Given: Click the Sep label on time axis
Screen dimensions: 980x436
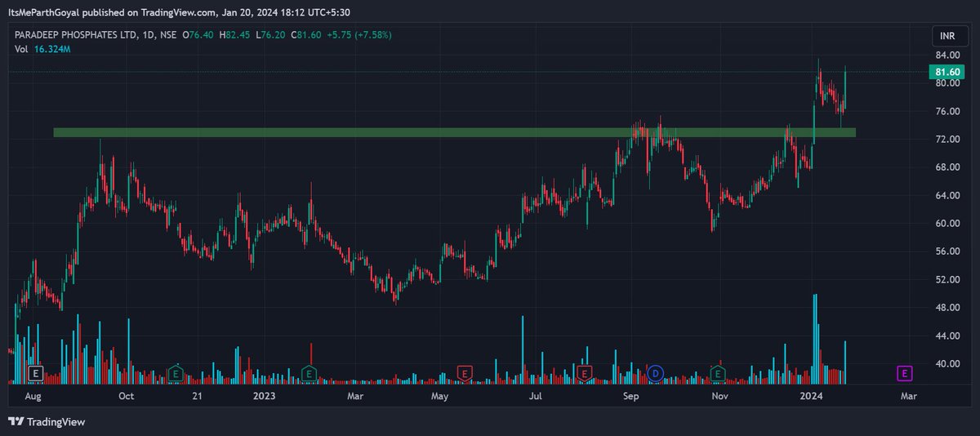Looking at the screenshot, I should tap(630, 396).
